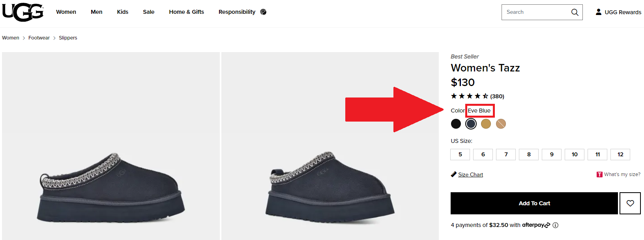This screenshot has height=240, width=644.
Task: Open the Afterpay info icon
Action: 556,225
